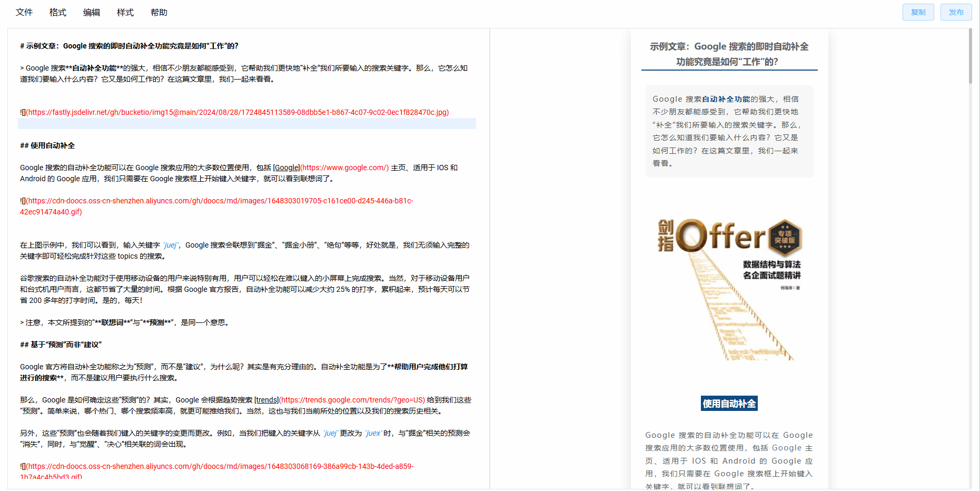The width and height of the screenshot is (980, 491).
Task: Click the '## 使用自动补全' heading in editor
Action: tap(47, 145)
